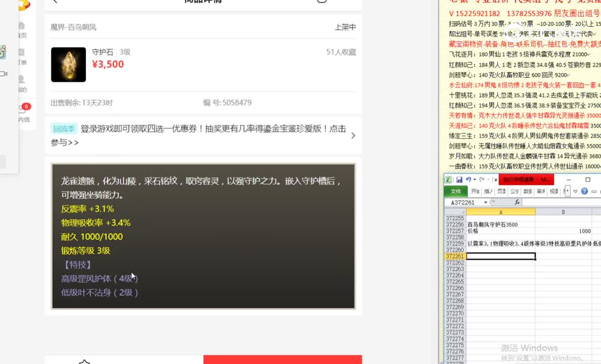Click the 岁月如歌 line in the document

pyautogui.click(x=525, y=156)
